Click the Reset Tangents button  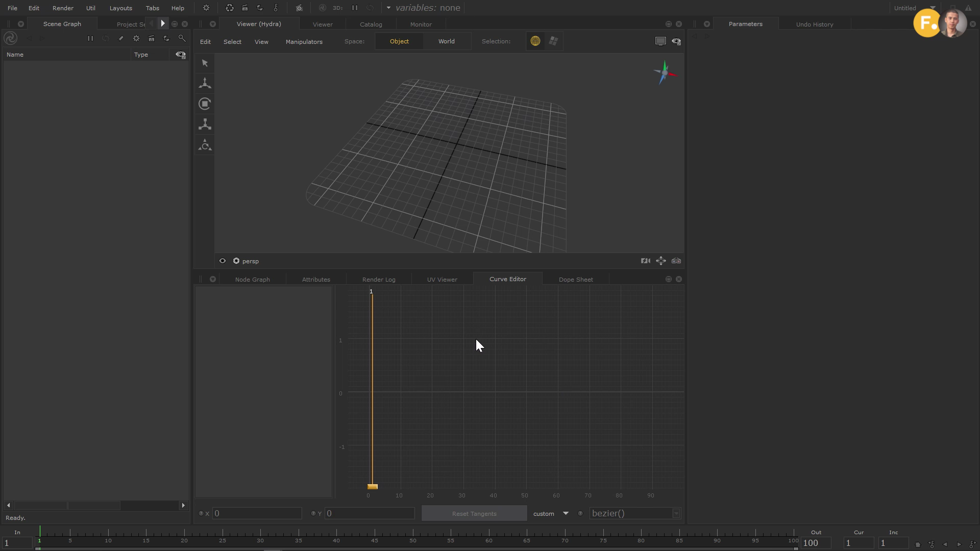coord(474,513)
